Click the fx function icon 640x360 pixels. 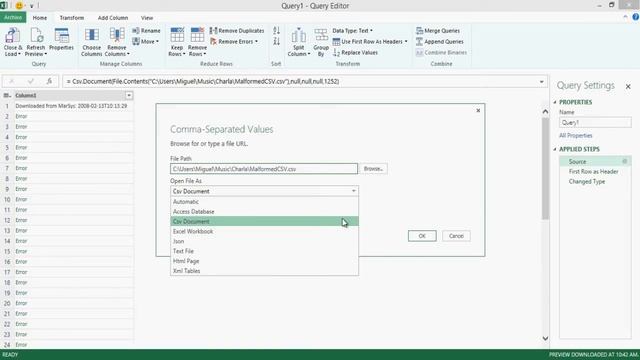49,81
